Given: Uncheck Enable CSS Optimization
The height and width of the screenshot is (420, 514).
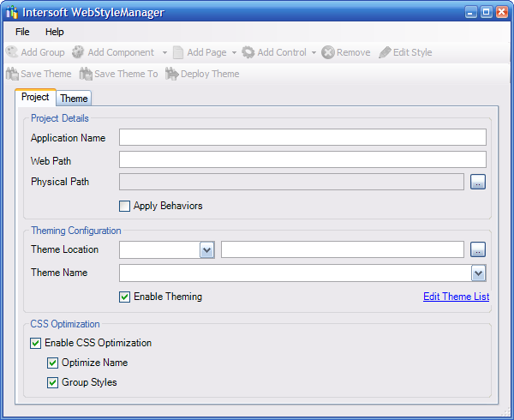Looking at the screenshot, I should [x=36, y=343].
